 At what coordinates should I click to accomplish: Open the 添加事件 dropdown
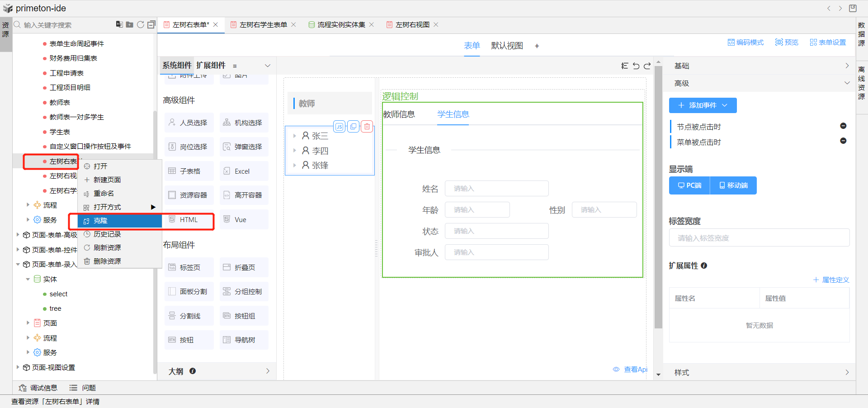(703, 105)
